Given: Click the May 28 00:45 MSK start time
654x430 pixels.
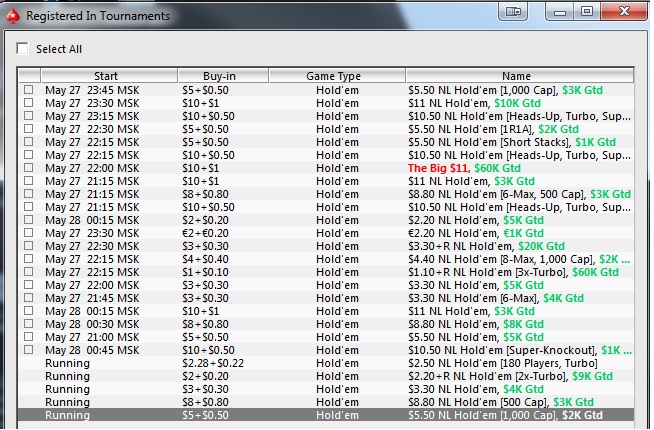Looking at the screenshot, I should [92, 350].
